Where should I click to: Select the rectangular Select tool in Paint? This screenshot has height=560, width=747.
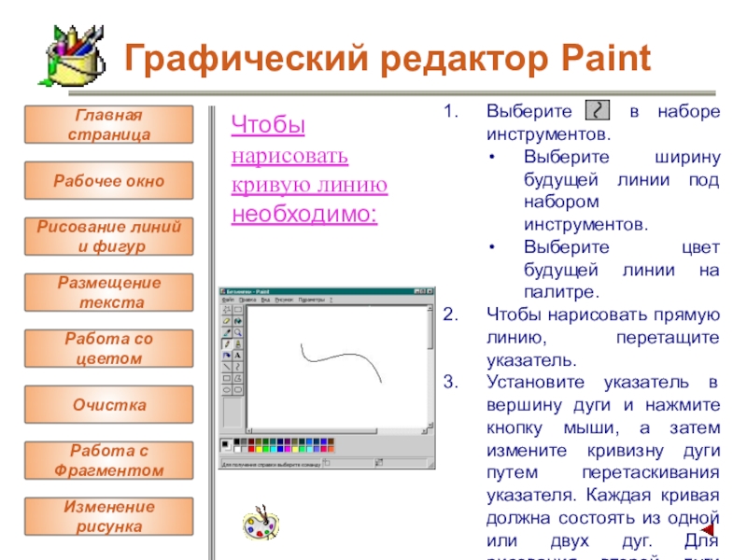[x=238, y=310]
